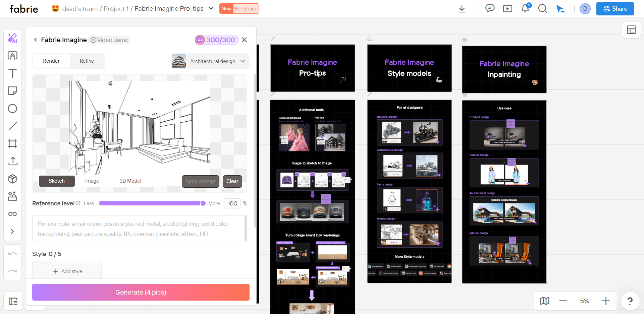The image size is (644, 314).
Task: Select the Fabrie Imagine AI tool
Action: click(x=12, y=38)
